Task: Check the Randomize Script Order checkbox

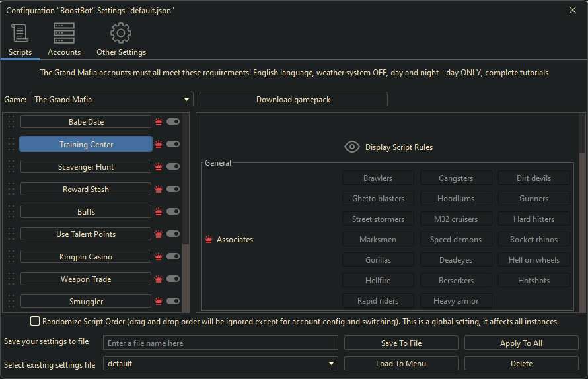Action: pyautogui.click(x=35, y=322)
